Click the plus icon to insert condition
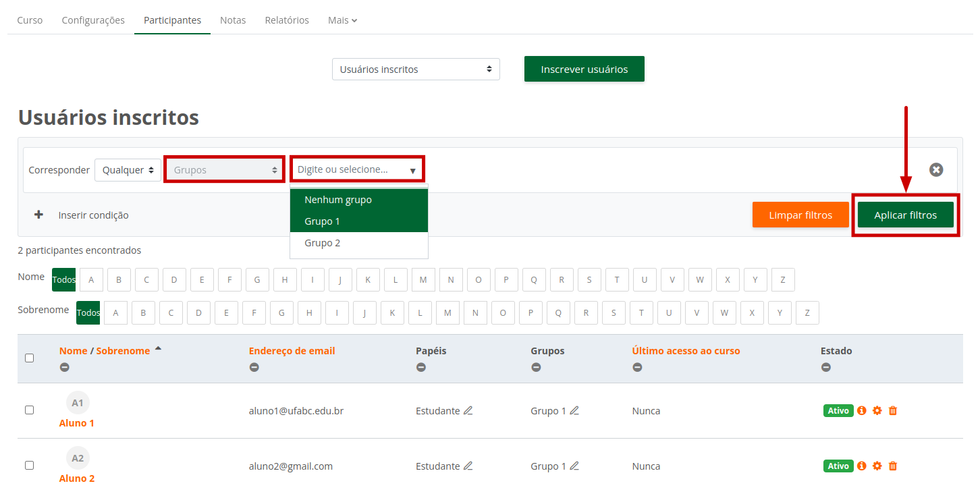 [39, 215]
